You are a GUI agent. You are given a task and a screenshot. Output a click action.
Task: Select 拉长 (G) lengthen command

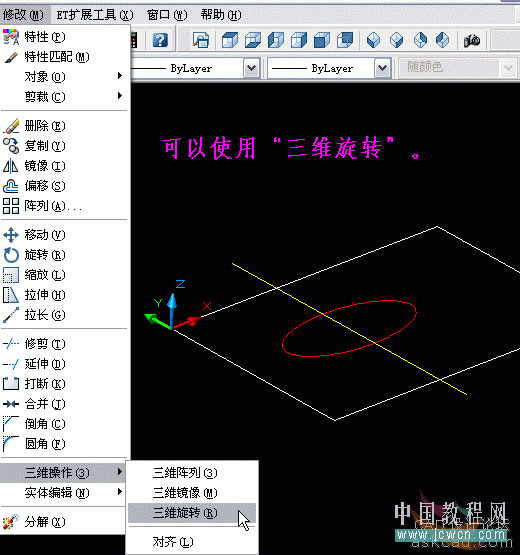click(x=65, y=315)
